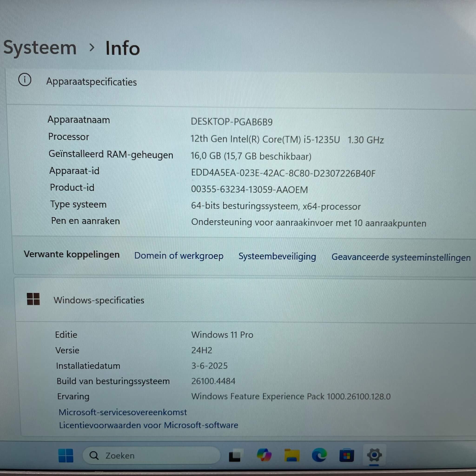This screenshot has height=476, width=476.
Task: Click the Info page title
Action: tap(122, 48)
